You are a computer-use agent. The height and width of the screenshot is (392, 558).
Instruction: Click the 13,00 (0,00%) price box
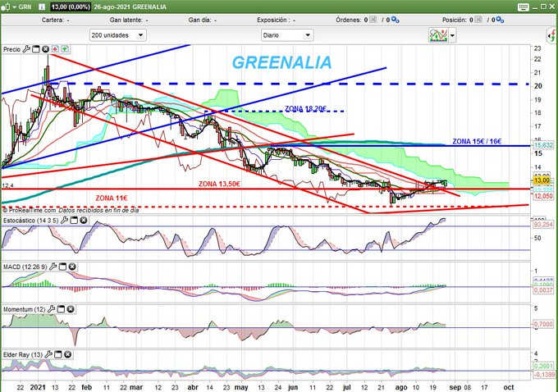click(71, 7)
